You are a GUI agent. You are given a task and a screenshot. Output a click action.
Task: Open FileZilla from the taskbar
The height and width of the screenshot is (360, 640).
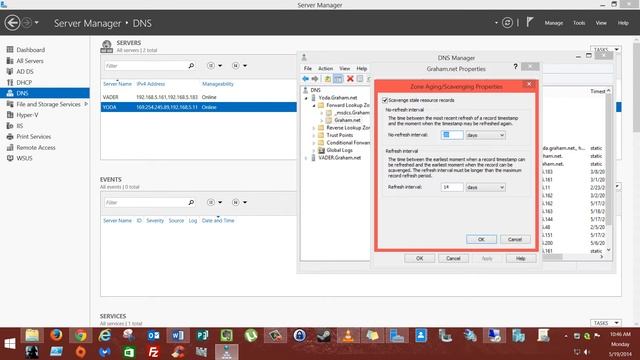(153, 352)
